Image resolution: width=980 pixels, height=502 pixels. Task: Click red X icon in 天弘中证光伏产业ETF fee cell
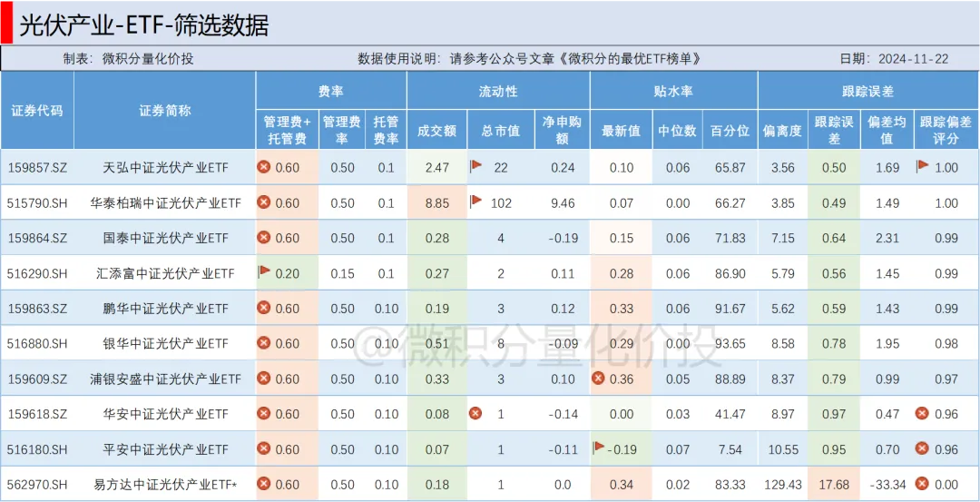coord(264,167)
